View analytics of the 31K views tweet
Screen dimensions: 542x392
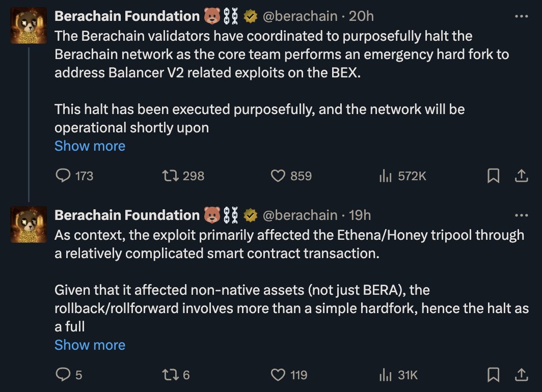point(385,375)
